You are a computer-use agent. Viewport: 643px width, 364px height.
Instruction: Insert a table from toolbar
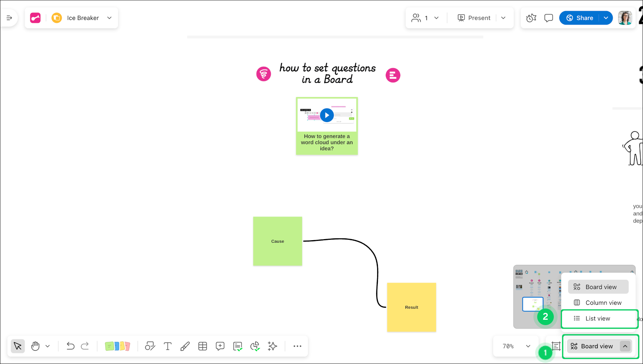pyautogui.click(x=203, y=346)
